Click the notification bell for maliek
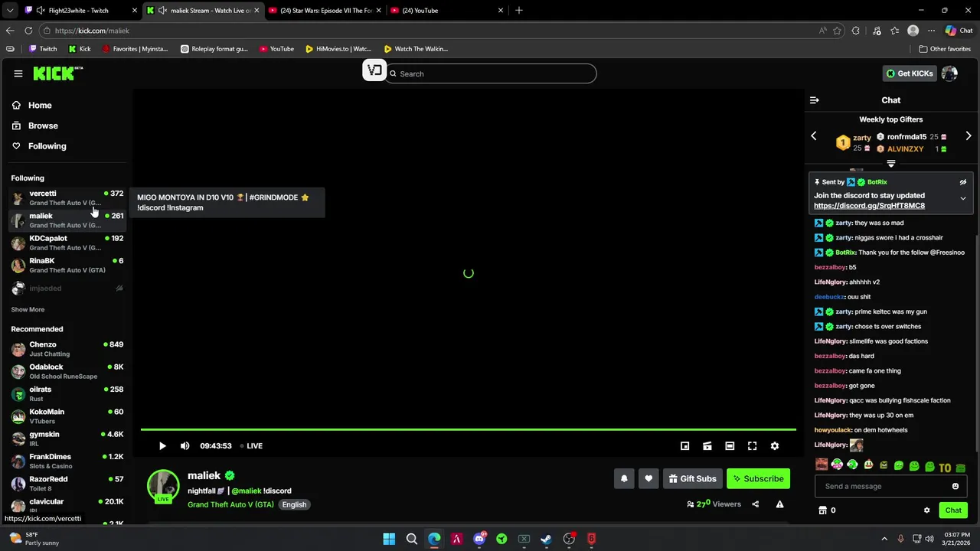Viewport: 980px width, 551px height. coord(624,478)
